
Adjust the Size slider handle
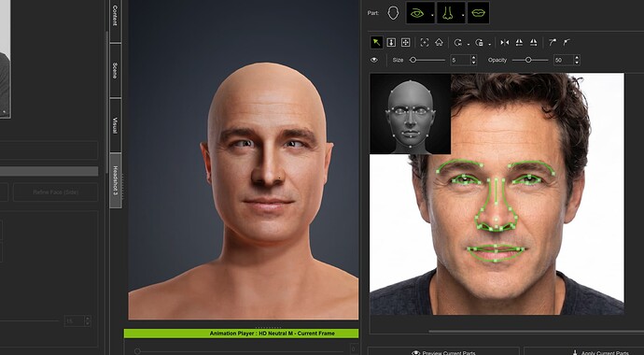(413, 60)
